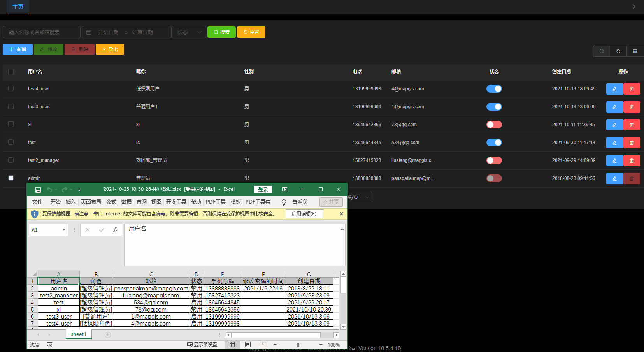Click the chevron arrow at top right of tab bar
Viewport: 644px width, 352px height.
pyautogui.click(x=634, y=7)
